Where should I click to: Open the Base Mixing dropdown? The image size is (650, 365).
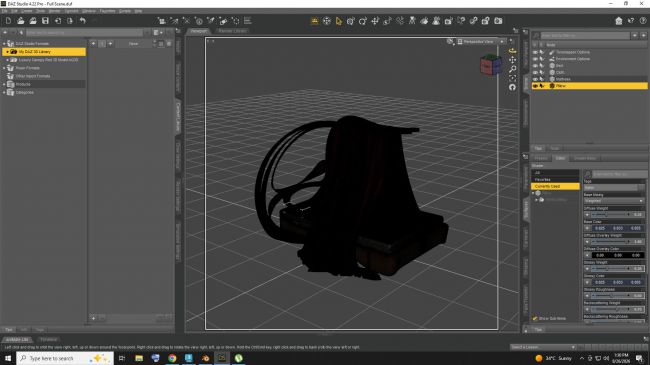(x=614, y=201)
